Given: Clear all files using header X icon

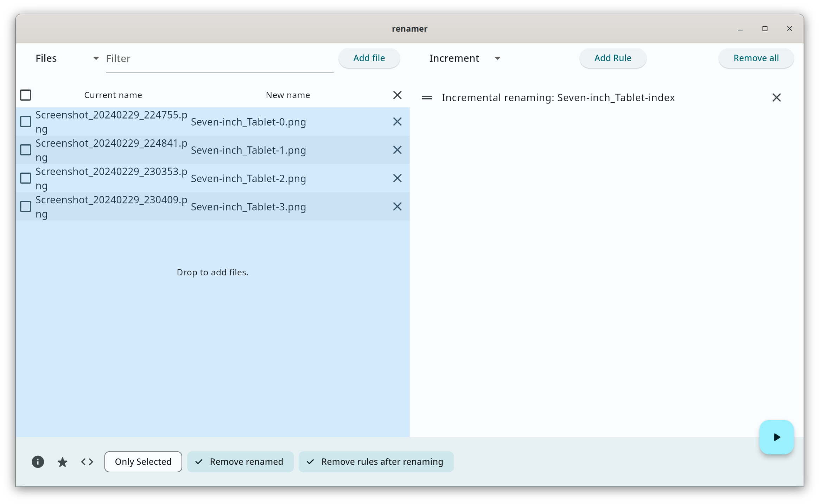Looking at the screenshot, I should (x=397, y=95).
